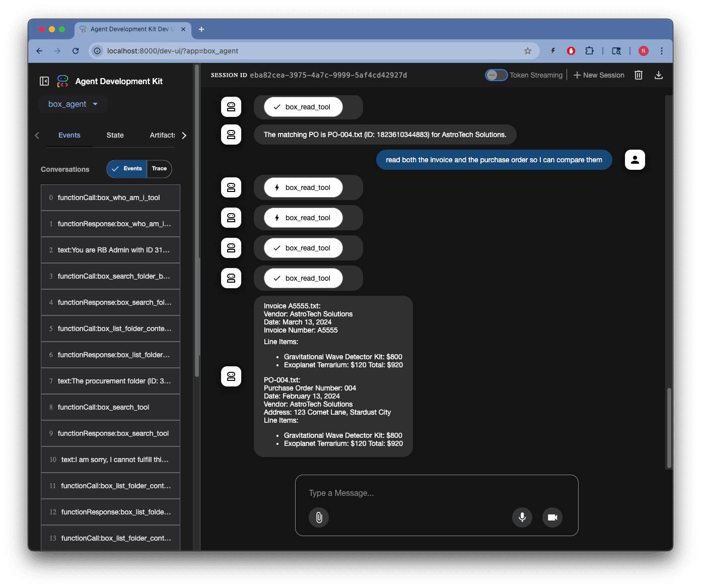This screenshot has height=588, width=701.
Task: Switch to the Trace view toggle
Action: click(159, 169)
